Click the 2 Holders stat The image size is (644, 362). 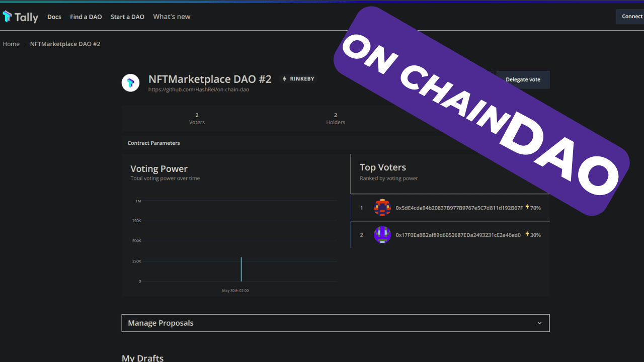(x=336, y=119)
